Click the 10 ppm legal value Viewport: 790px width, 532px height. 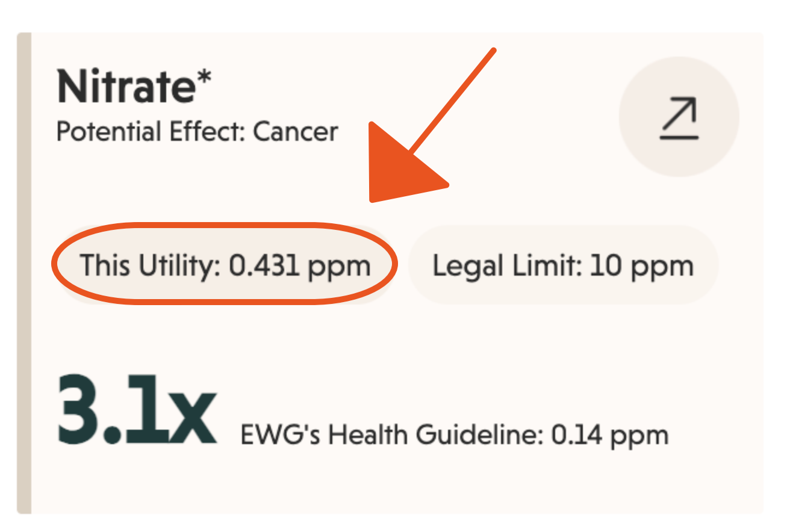[x=642, y=265]
